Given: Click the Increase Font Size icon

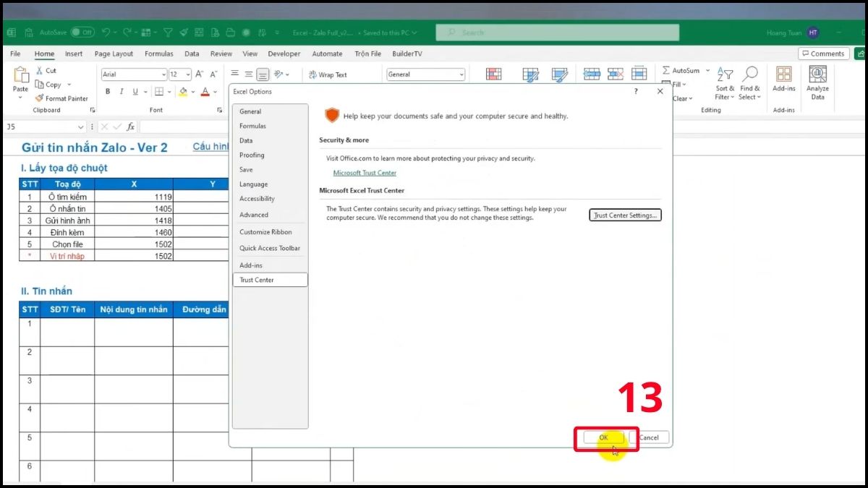Looking at the screenshot, I should point(200,74).
